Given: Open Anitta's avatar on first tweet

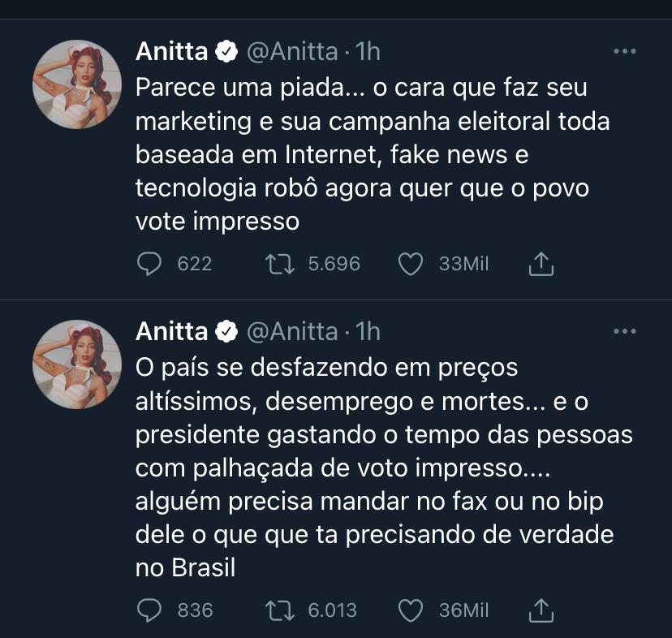Looking at the screenshot, I should (x=76, y=84).
